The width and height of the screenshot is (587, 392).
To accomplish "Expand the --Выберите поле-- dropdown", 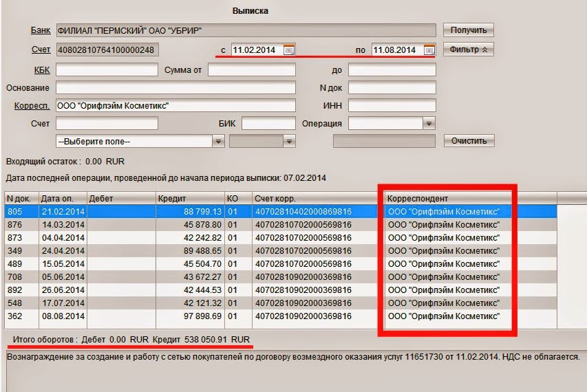I will tap(218, 142).
